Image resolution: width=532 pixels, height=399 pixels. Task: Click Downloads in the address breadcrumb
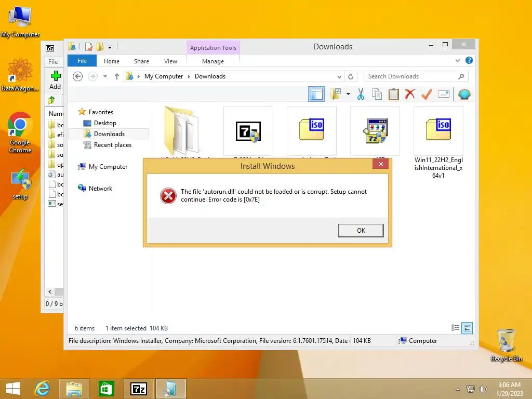[210, 76]
